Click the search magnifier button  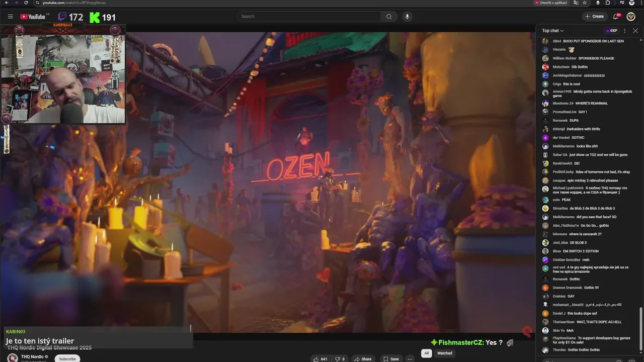389,17
